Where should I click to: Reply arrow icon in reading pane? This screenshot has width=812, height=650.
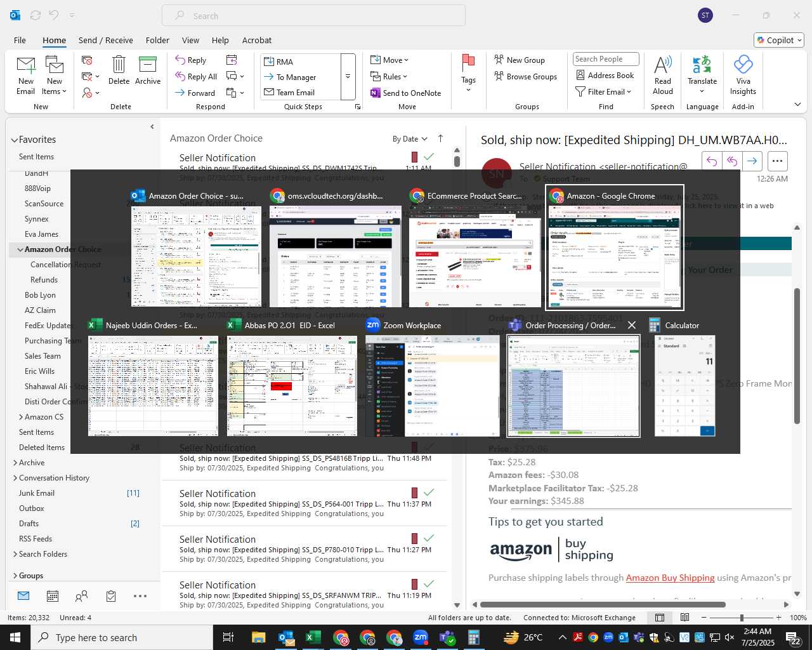pos(712,161)
